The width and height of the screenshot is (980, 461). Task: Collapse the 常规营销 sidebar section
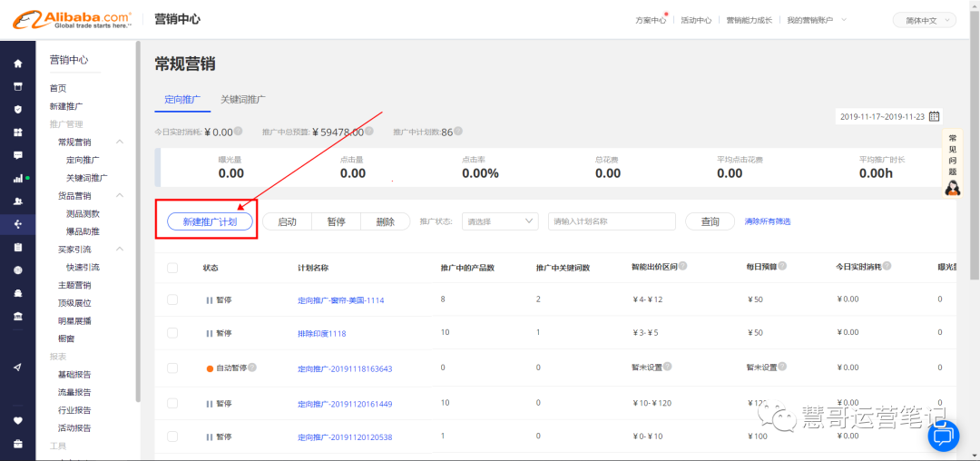click(120, 142)
